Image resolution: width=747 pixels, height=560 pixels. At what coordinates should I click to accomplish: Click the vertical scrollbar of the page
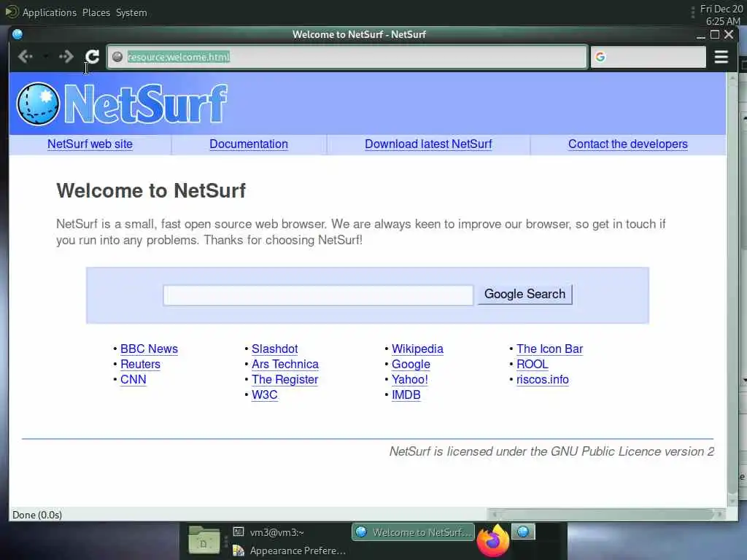[x=732, y=289]
